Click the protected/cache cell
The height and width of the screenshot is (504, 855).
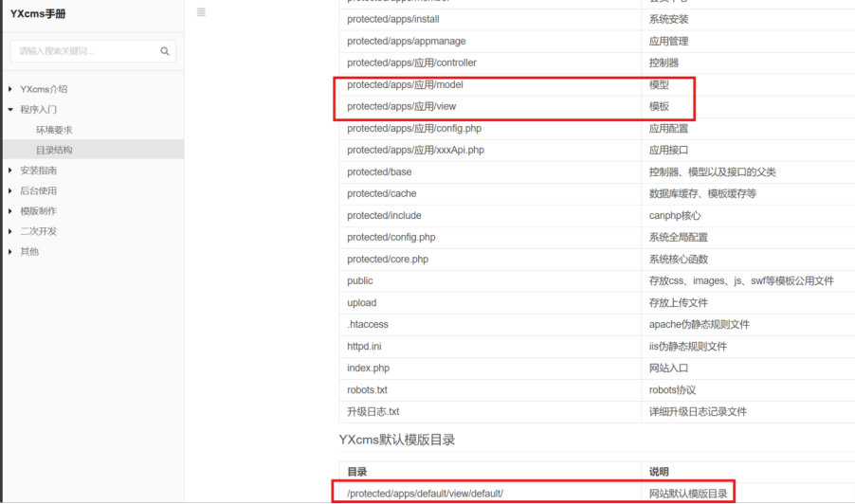[490, 193]
